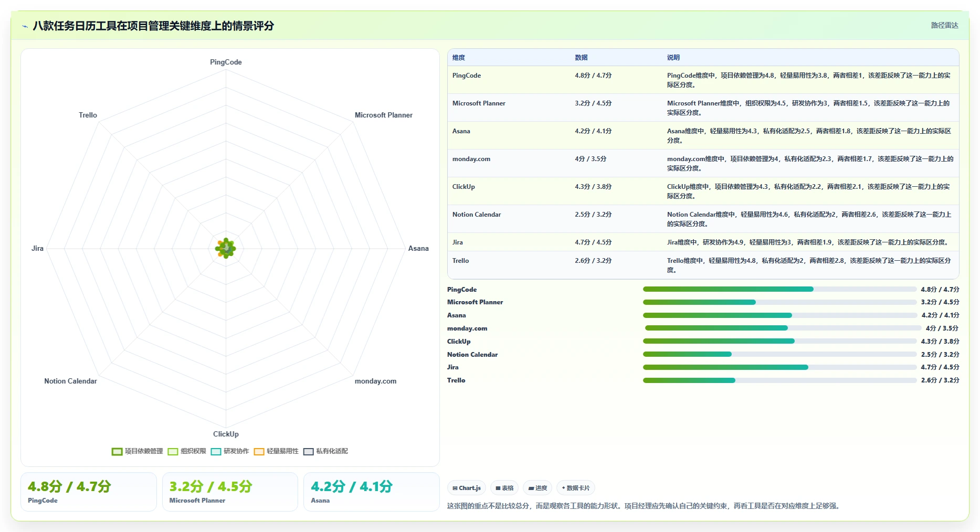Click the 数据卡片 chip
This screenshot has height=532, width=980.
pos(576,488)
